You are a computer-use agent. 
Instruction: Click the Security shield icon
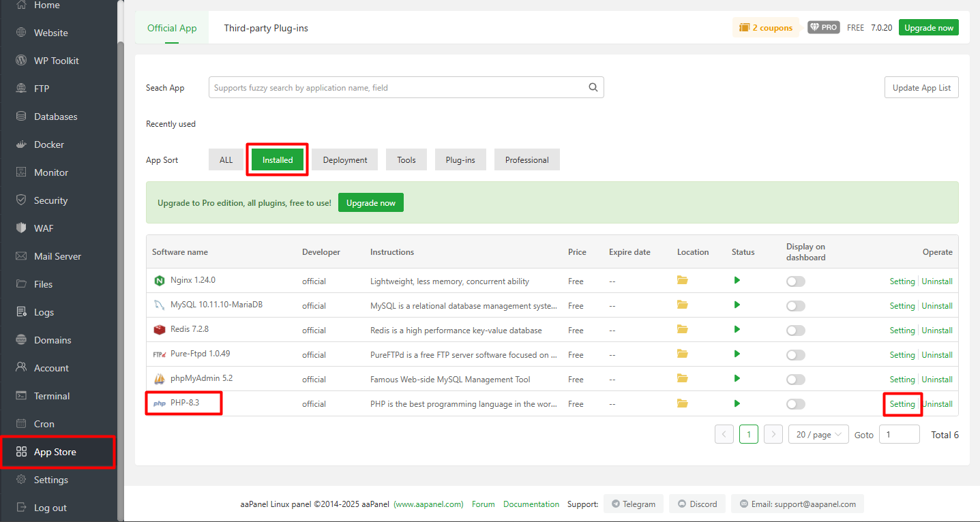(x=21, y=200)
